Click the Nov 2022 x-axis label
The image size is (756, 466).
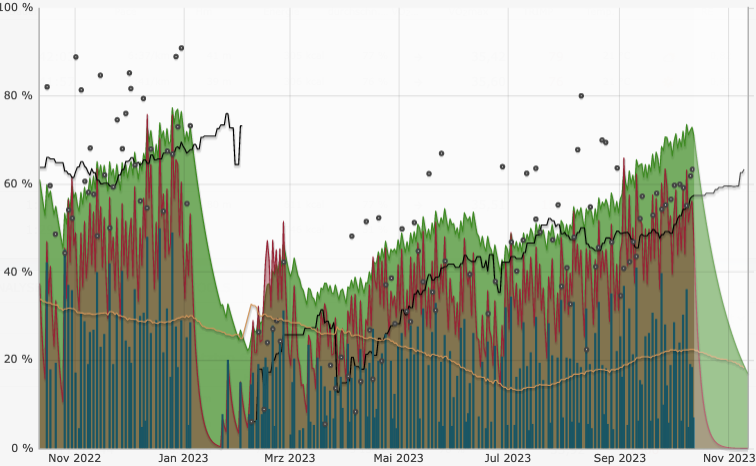pos(75,458)
